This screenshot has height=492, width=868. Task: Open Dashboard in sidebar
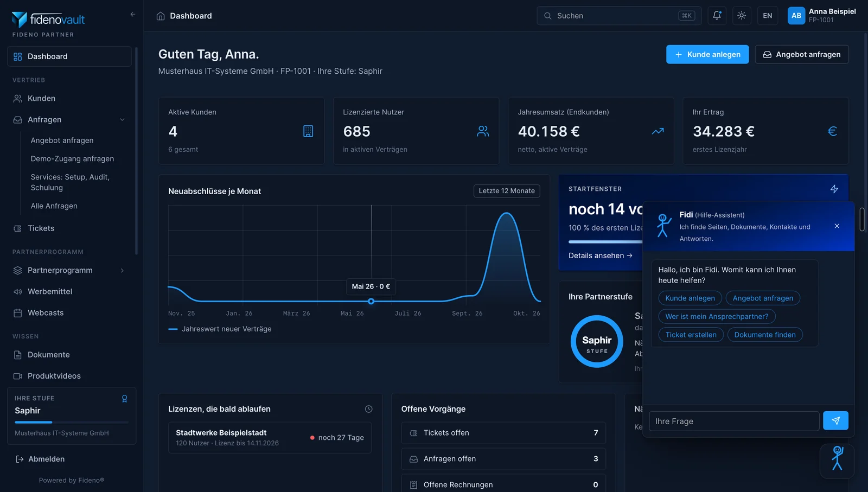point(69,56)
